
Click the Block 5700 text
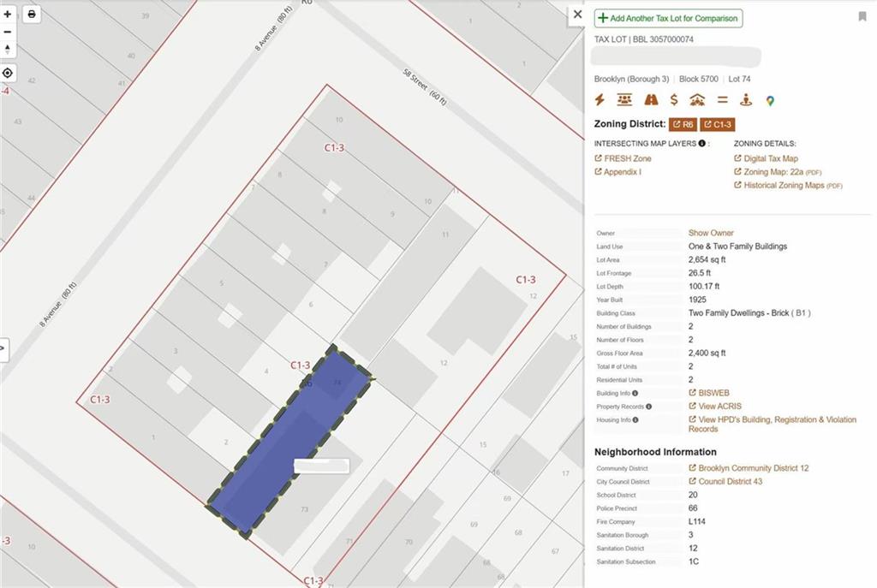pyautogui.click(x=698, y=80)
